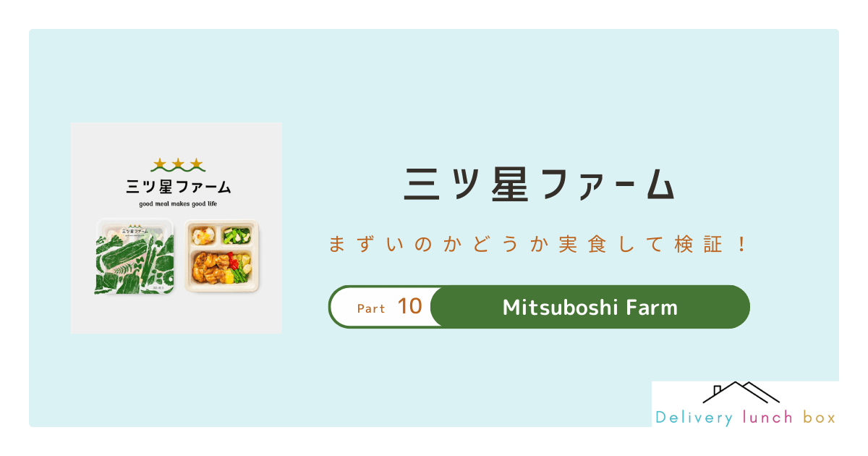Click the Delivery lunch box logo text
Viewport: 868px width, 456px height.
[x=745, y=418]
